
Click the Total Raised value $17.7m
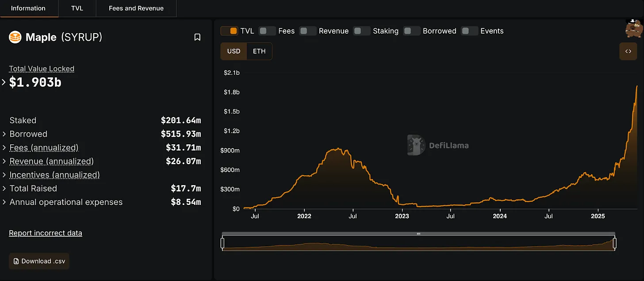click(186, 189)
